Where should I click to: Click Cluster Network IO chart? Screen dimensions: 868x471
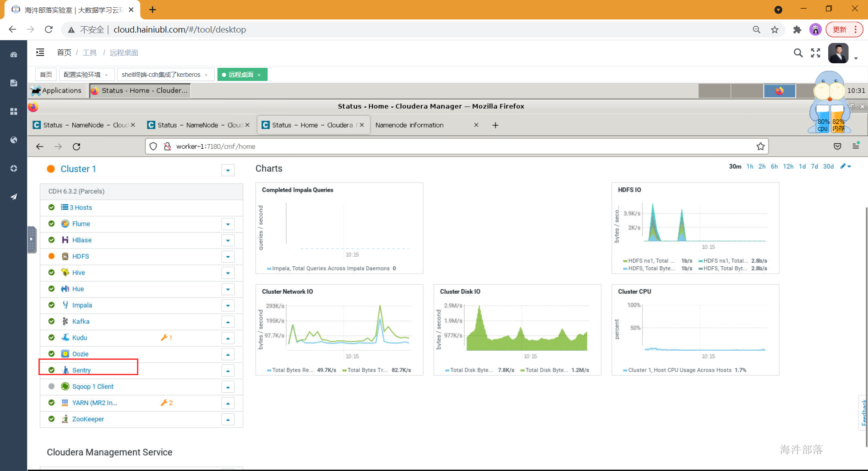pos(339,330)
